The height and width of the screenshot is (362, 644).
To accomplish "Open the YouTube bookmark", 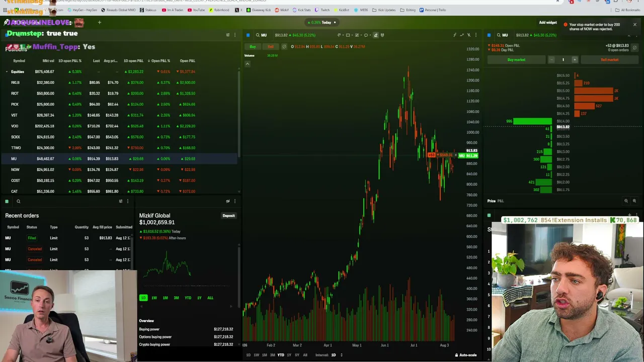I will 196,10.
